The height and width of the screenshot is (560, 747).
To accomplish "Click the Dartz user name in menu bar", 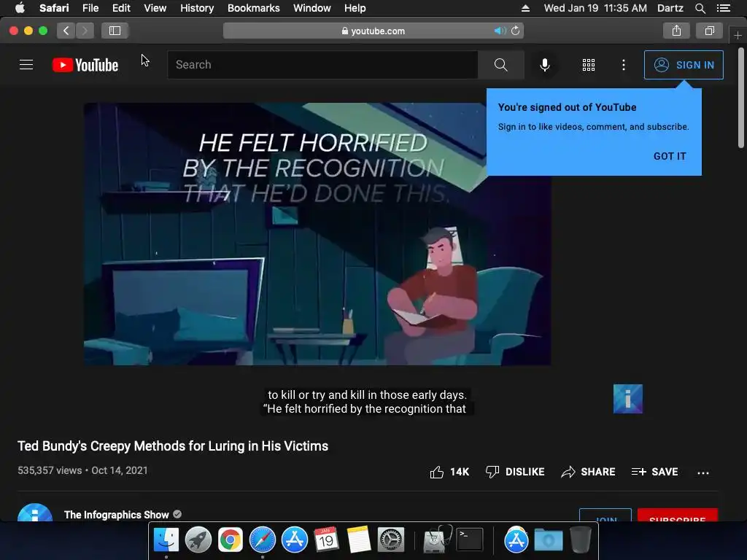I will click(x=670, y=8).
